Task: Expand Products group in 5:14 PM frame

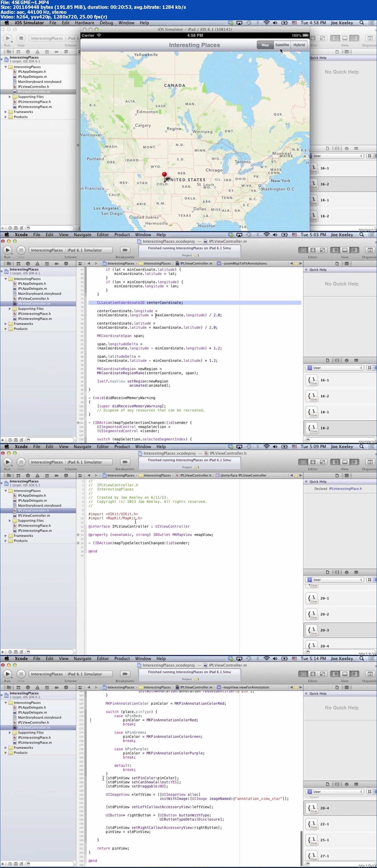Action: coord(5,753)
